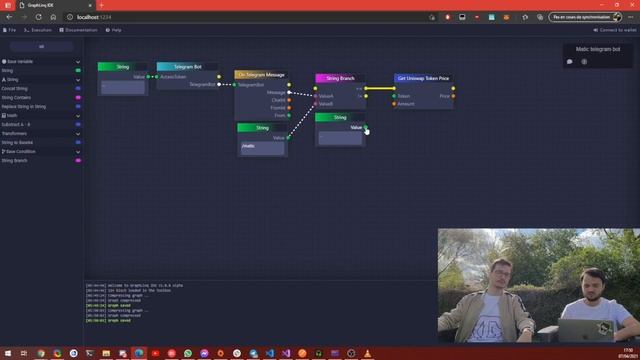Image resolution: width=640 pixels, height=360 pixels.
Task: Click the != output pin on String Branch
Action: click(x=366, y=96)
